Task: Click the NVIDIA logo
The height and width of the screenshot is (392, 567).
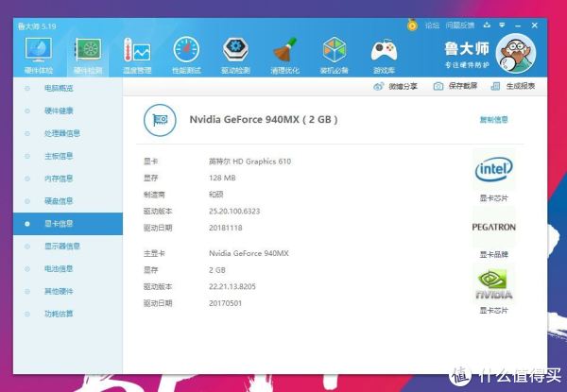Action: (493, 284)
